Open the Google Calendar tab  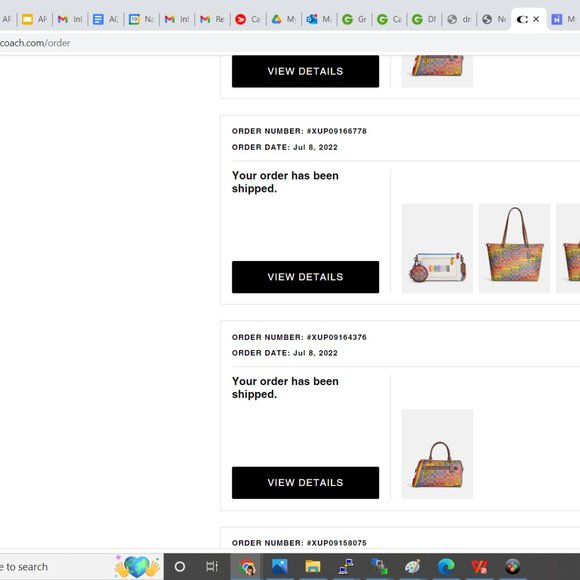coord(141,19)
